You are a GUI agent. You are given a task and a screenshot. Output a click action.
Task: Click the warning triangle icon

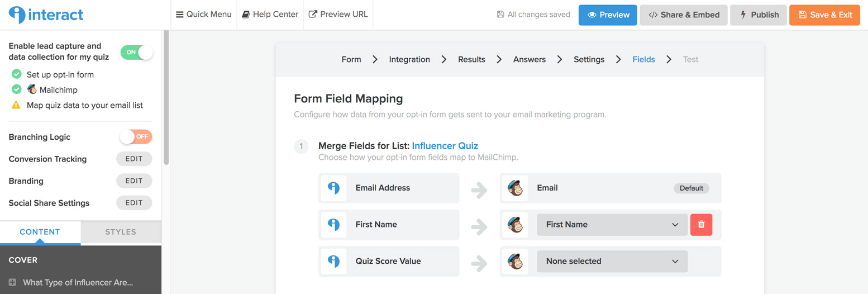[17, 105]
